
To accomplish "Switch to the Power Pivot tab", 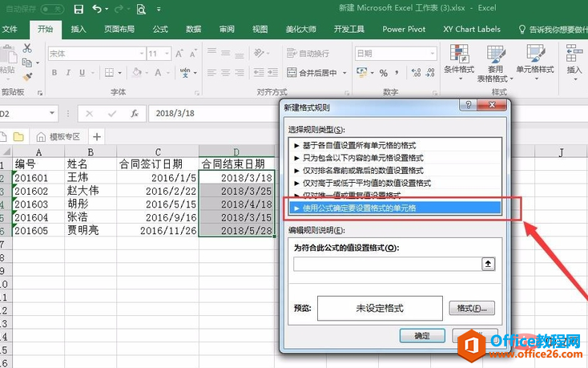I will (404, 29).
